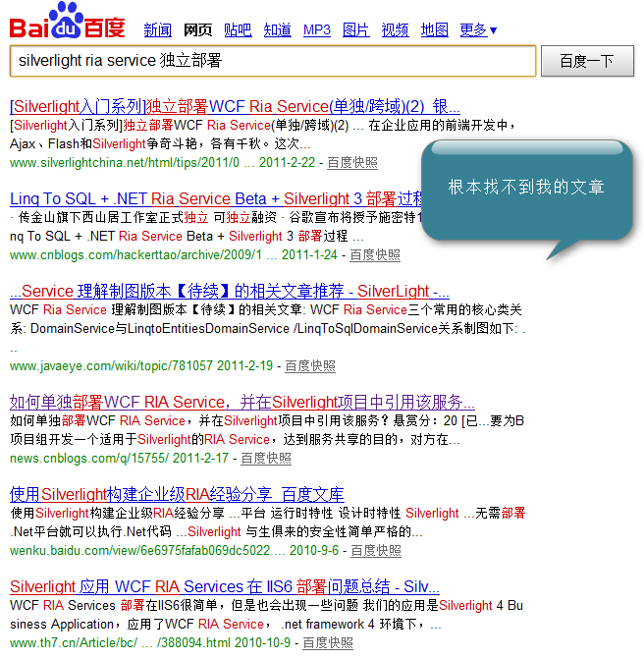Select the 网页 web tab
The width and height of the screenshot is (644, 659).
(x=198, y=30)
